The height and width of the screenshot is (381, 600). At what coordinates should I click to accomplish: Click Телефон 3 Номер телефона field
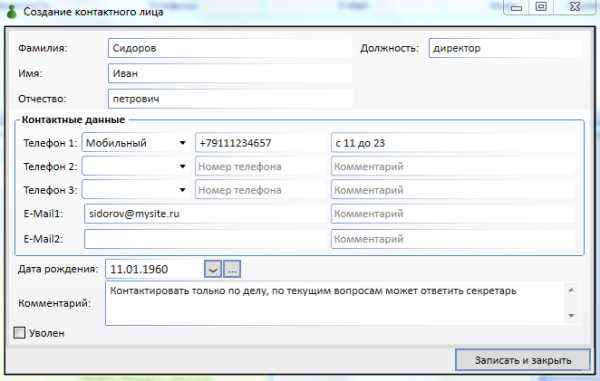[261, 190]
